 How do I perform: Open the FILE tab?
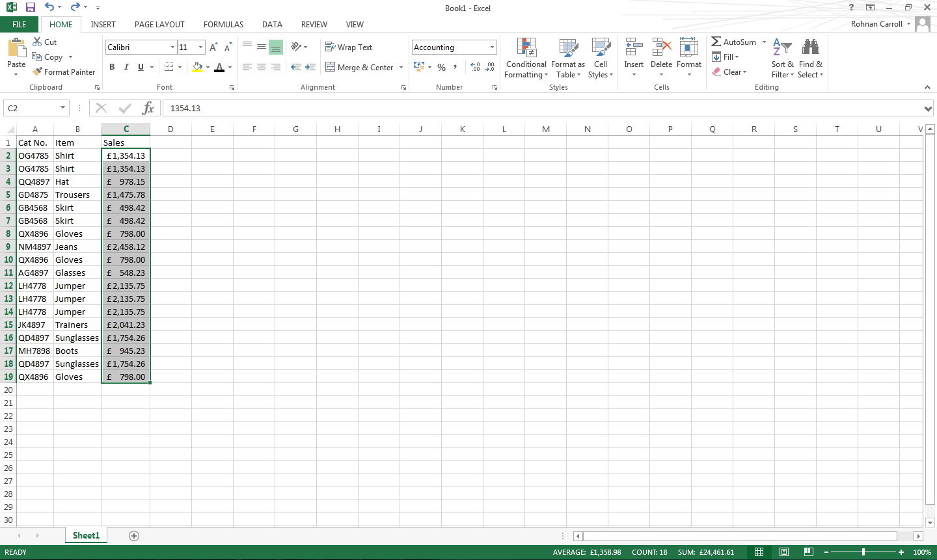[20, 24]
